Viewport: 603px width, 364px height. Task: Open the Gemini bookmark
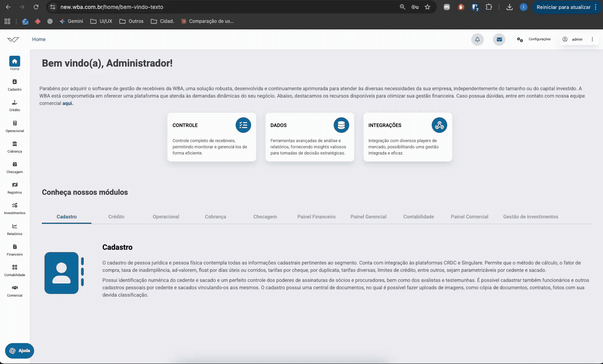(x=71, y=21)
